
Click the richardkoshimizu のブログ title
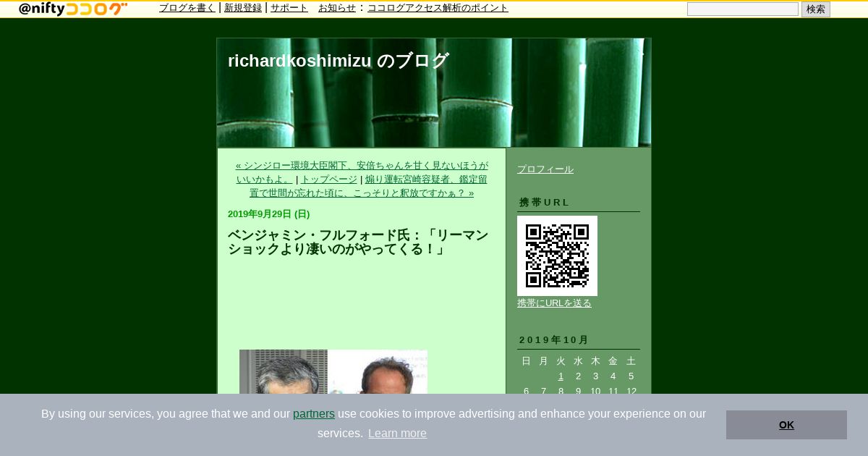point(339,61)
